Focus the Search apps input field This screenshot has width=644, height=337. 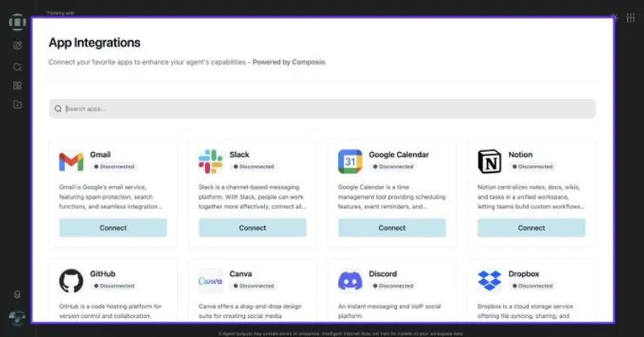[322, 109]
